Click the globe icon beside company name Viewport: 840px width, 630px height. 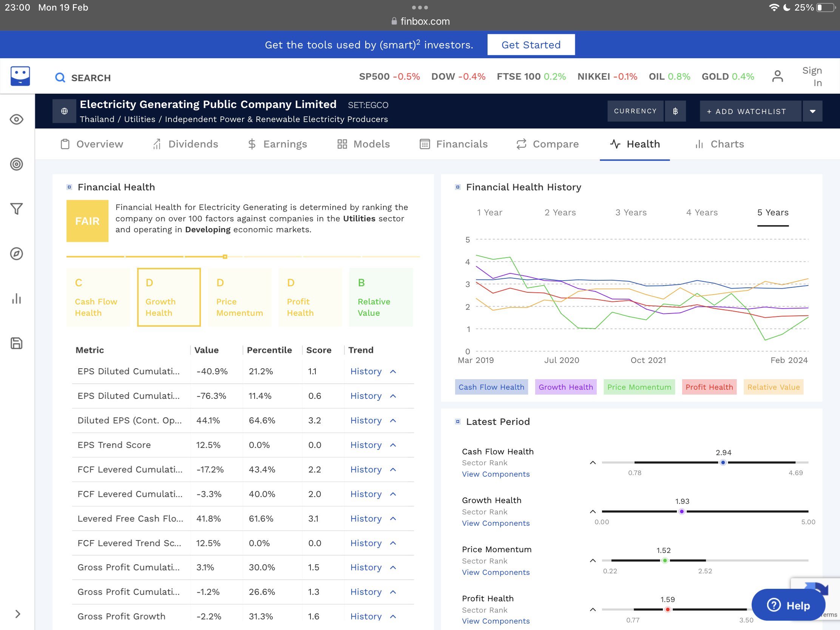click(x=64, y=111)
